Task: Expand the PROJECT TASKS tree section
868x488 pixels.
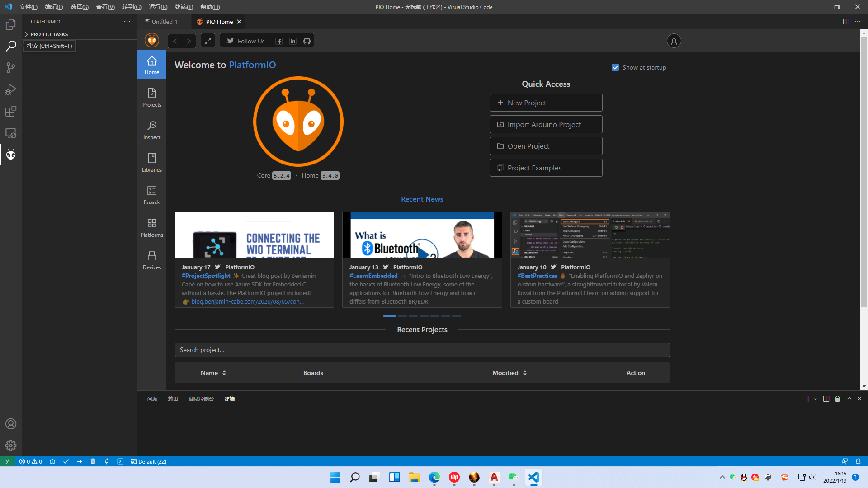Action: [x=49, y=34]
